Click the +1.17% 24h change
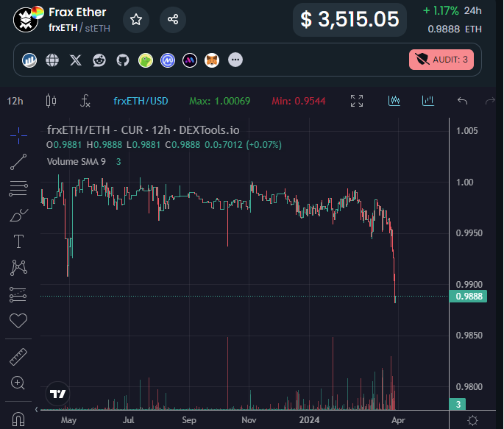504x429 pixels. [452, 10]
